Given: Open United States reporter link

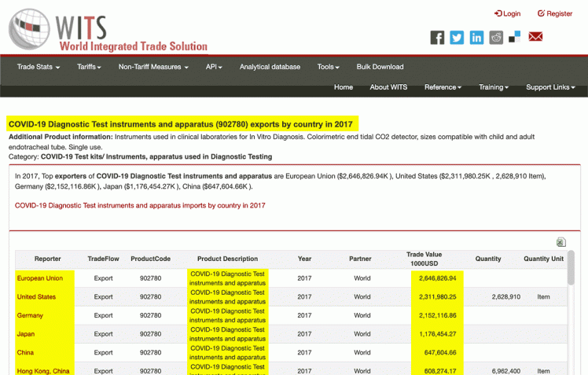Looking at the screenshot, I should click(36, 296).
